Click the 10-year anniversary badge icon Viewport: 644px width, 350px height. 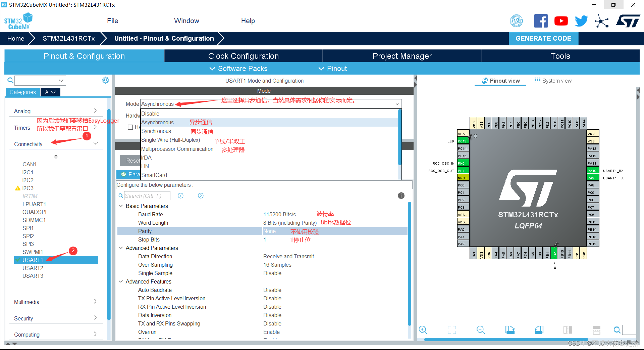point(517,21)
